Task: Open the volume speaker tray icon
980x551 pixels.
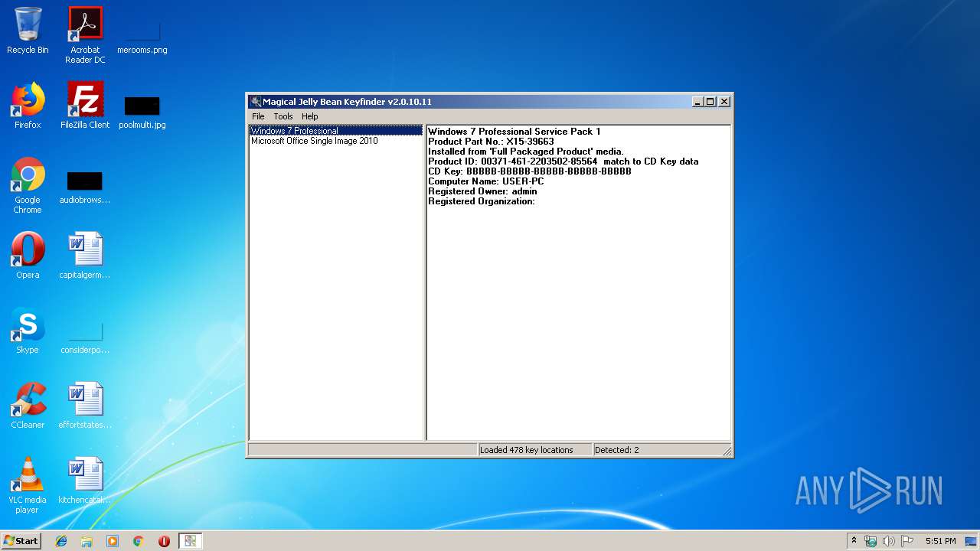Action: (889, 541)
